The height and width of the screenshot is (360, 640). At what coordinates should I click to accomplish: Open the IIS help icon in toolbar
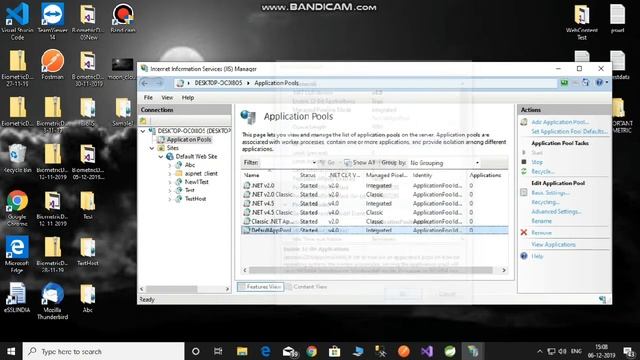601,83
